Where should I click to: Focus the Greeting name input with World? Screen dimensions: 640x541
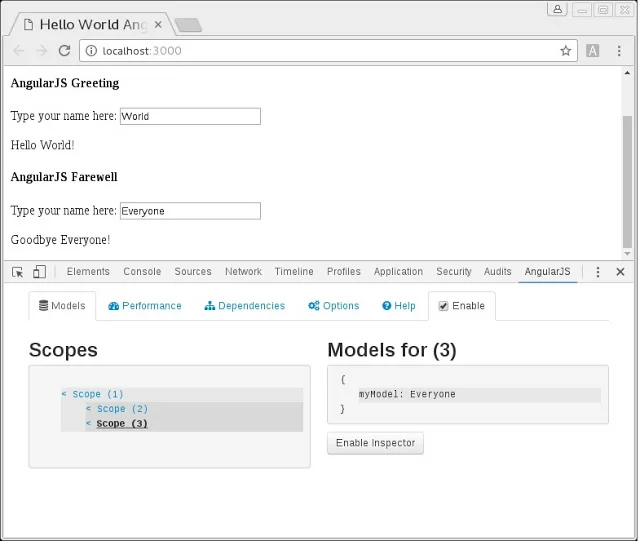click(x=190, y=116)
